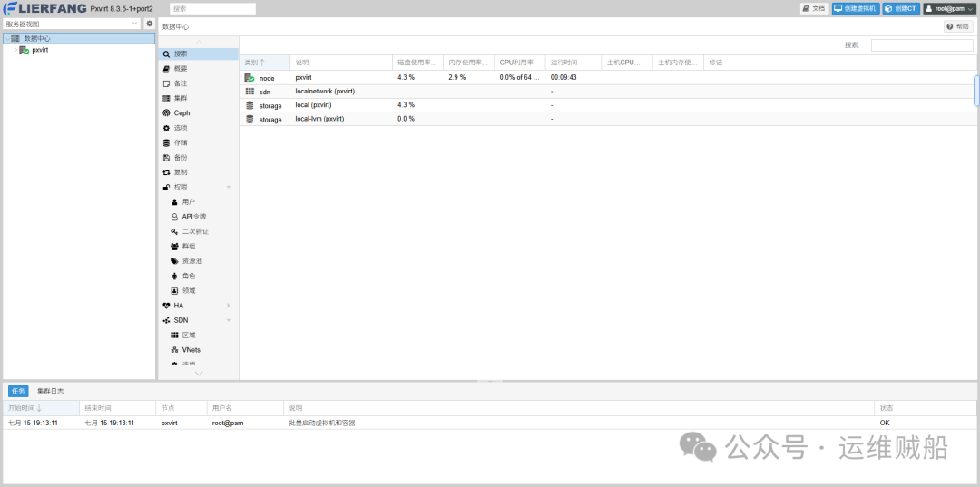Click the 存储 storage icon in menu

pyautogui.click(x=166, y=143)
